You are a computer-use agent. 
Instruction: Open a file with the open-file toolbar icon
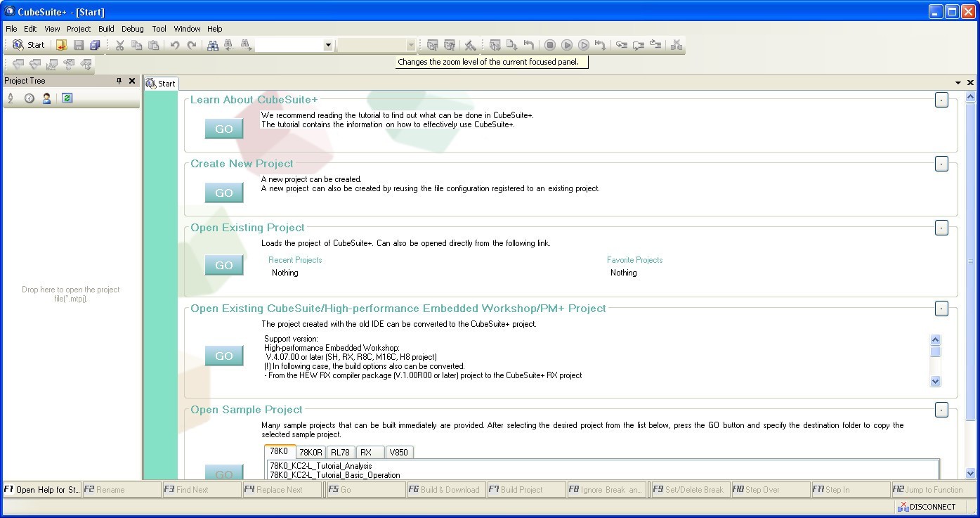click(61, 45)
